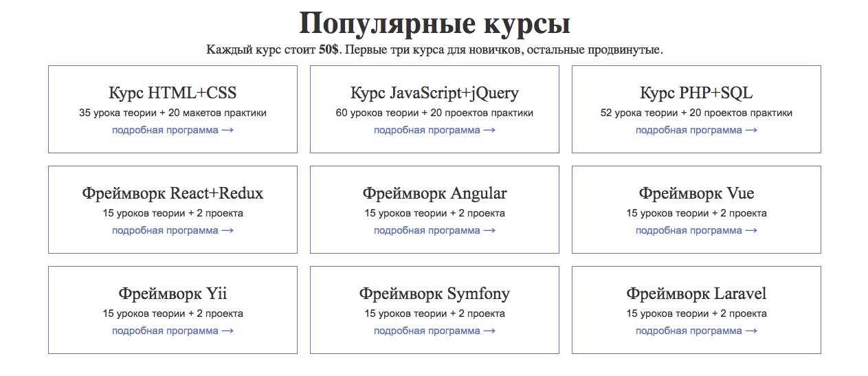
Task: Open detailed program link for Laravel framework
Action: tap(696, 331)
